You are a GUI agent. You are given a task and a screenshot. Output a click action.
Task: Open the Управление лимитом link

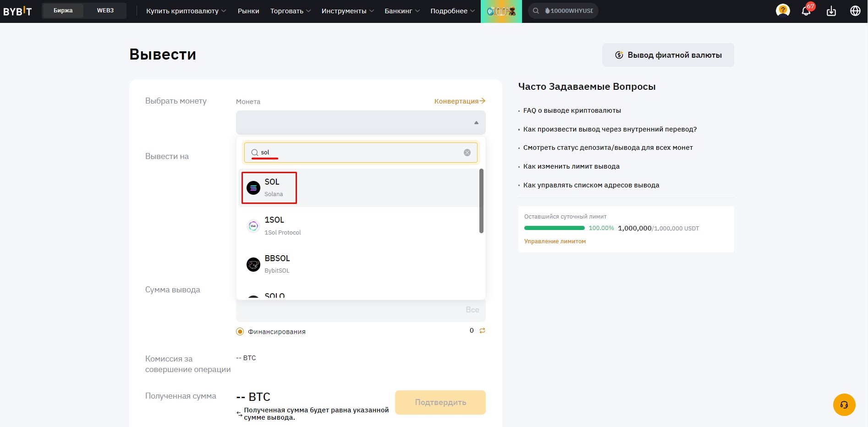(x=555, y=241)
